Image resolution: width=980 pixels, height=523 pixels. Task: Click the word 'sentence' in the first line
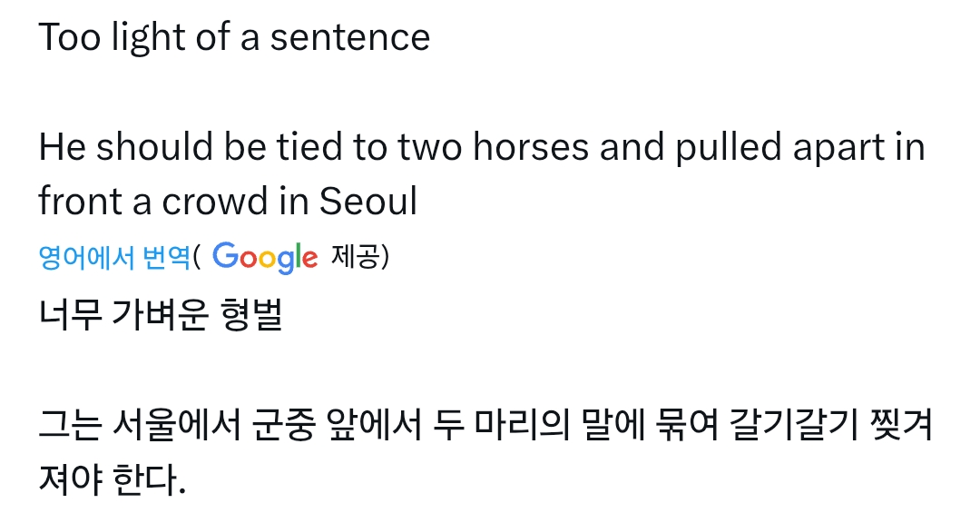click(x=350, y=38)
